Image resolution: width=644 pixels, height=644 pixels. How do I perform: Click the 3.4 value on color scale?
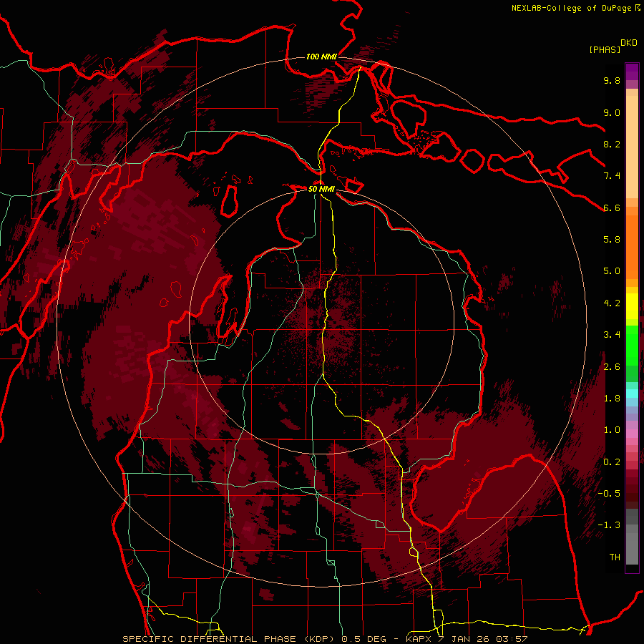point(612,335)
